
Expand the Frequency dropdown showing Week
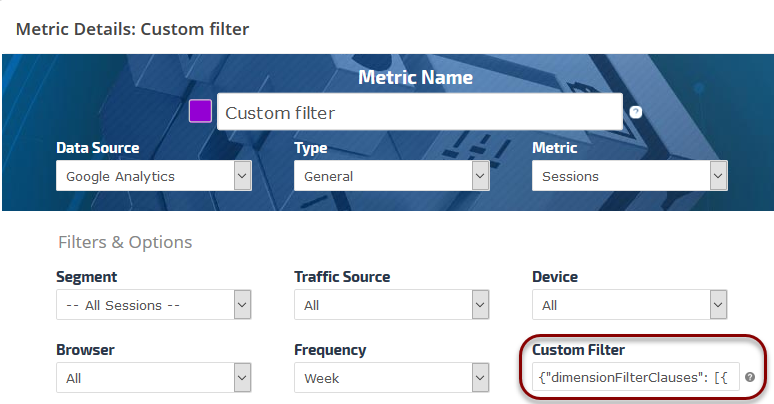(391, 378)
